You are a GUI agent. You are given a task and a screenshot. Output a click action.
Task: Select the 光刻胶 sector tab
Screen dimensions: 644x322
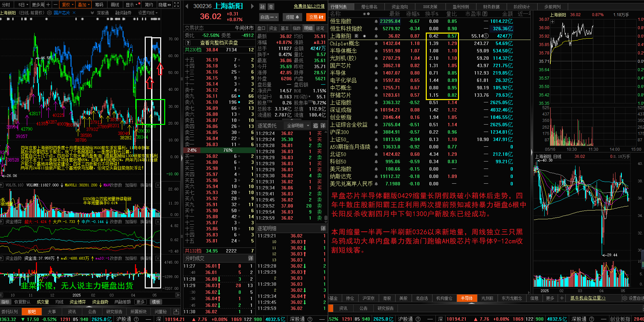tap(487, 298)
